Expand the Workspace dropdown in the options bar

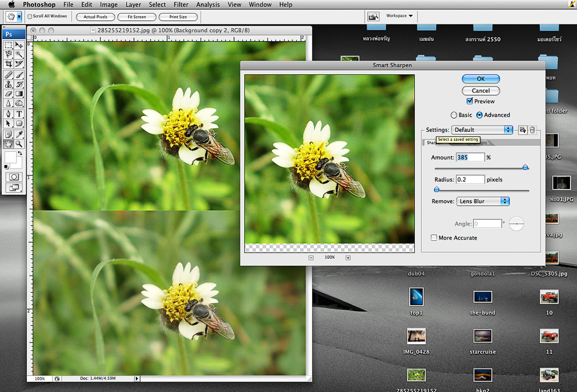399,16
